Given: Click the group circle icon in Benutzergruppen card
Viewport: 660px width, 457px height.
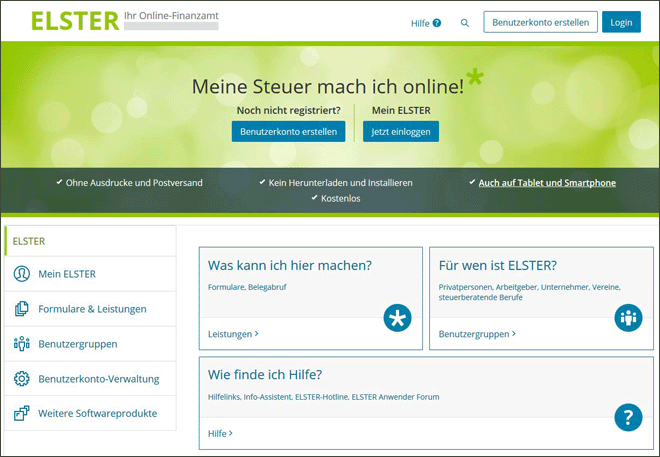Looking at the screenshot, I should [628, 318].
